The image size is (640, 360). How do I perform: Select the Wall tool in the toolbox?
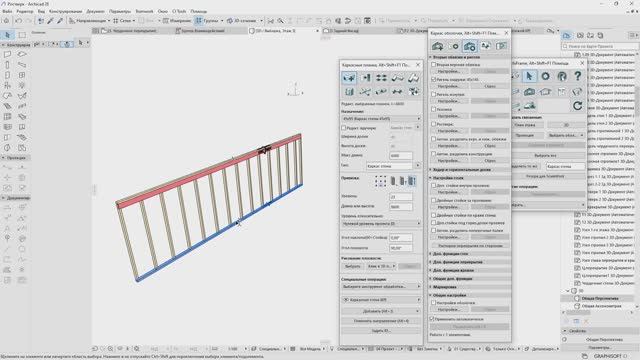point(7,54)
